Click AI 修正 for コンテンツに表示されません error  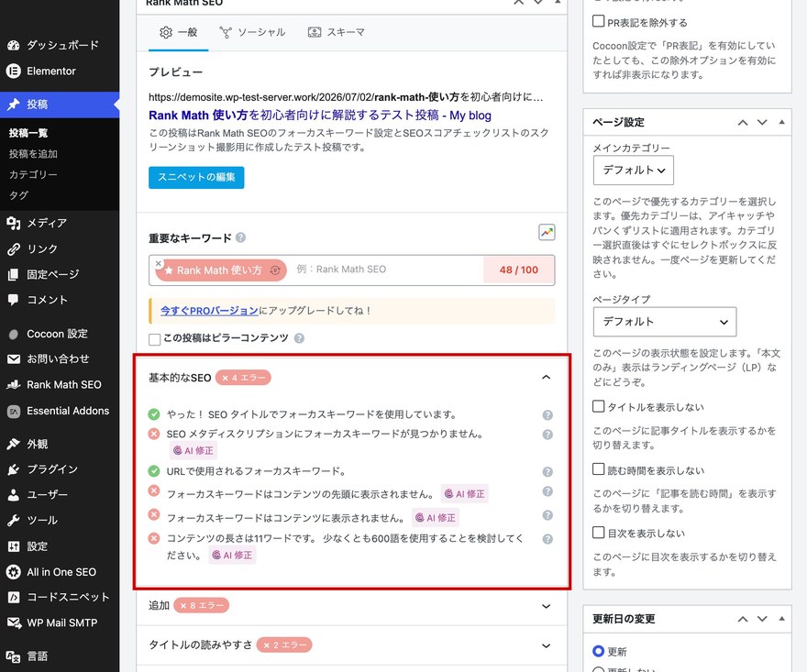point(436,518)
